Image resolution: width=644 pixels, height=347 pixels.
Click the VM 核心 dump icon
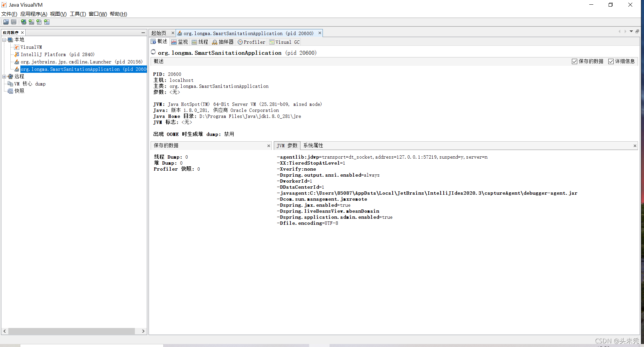(10, 84)
